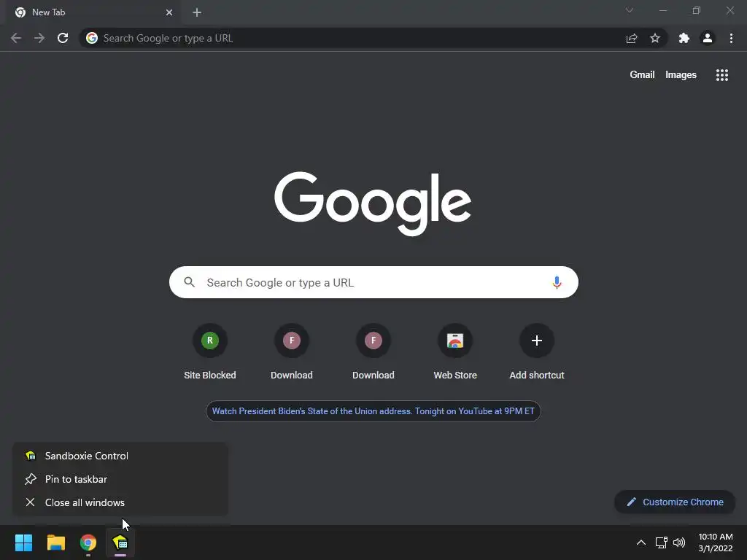Screen dimensions: 747x560
Task: Open the Images link
Action: [681, 75]
